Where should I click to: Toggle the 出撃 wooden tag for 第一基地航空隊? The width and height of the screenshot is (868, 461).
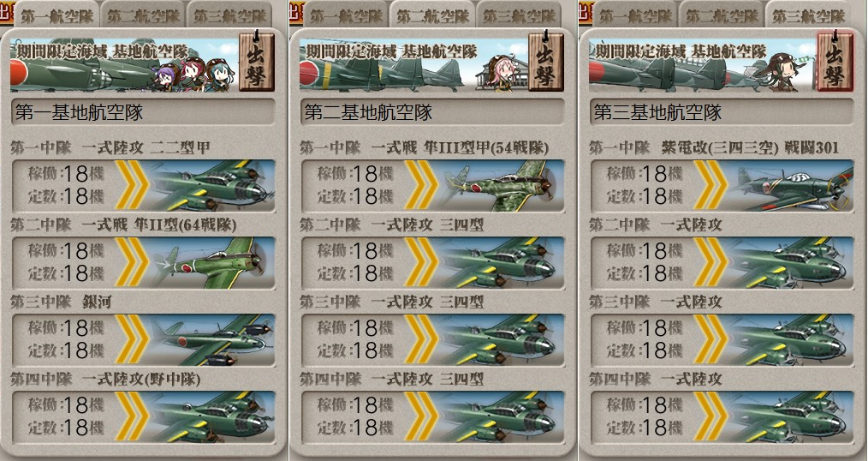256,61
